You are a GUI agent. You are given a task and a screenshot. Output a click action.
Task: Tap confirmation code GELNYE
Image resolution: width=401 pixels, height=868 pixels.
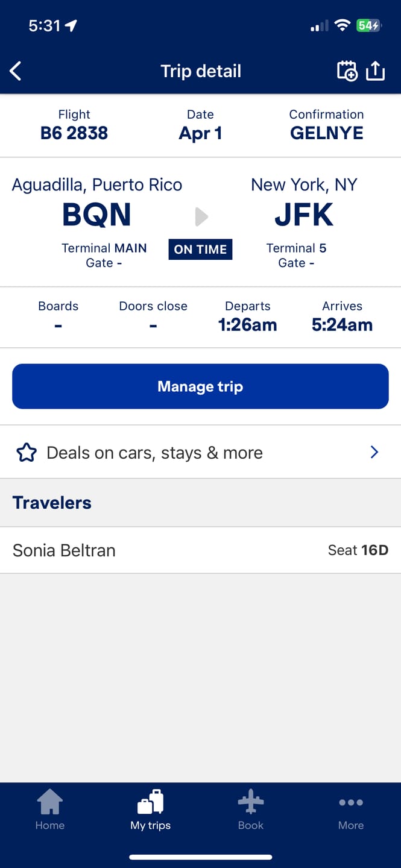tap(327, 133)
